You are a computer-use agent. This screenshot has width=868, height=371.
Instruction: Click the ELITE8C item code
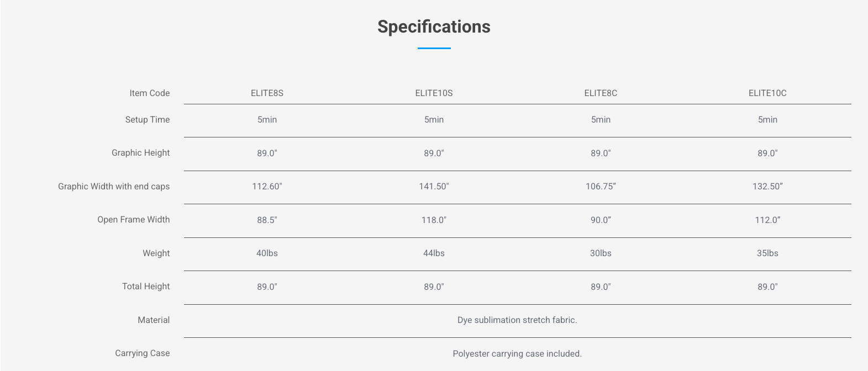(x=601, y=93)
